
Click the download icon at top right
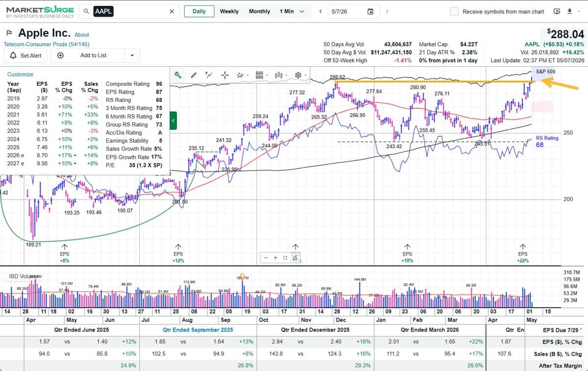(x=569, y=11)
